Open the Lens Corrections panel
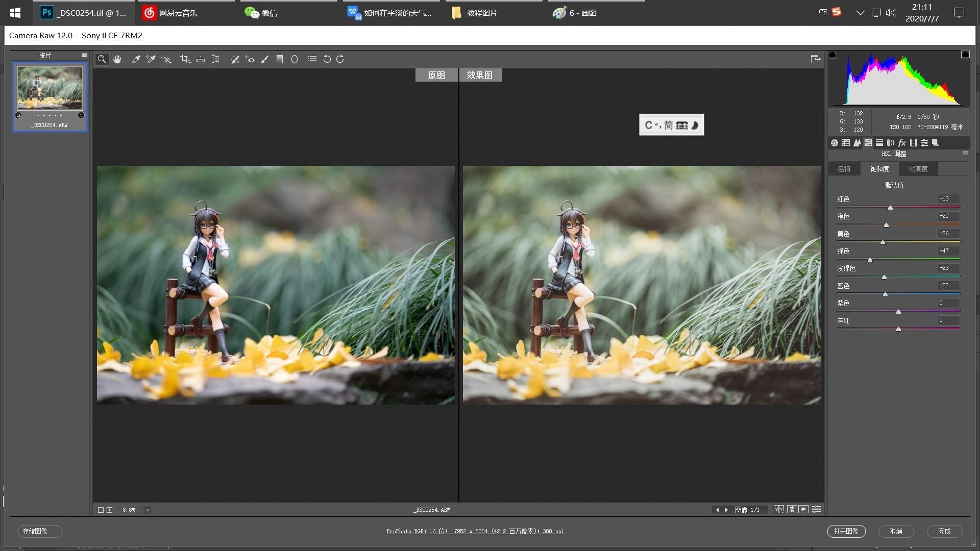This screenshot has height=551, width=980. coord(891,143)
